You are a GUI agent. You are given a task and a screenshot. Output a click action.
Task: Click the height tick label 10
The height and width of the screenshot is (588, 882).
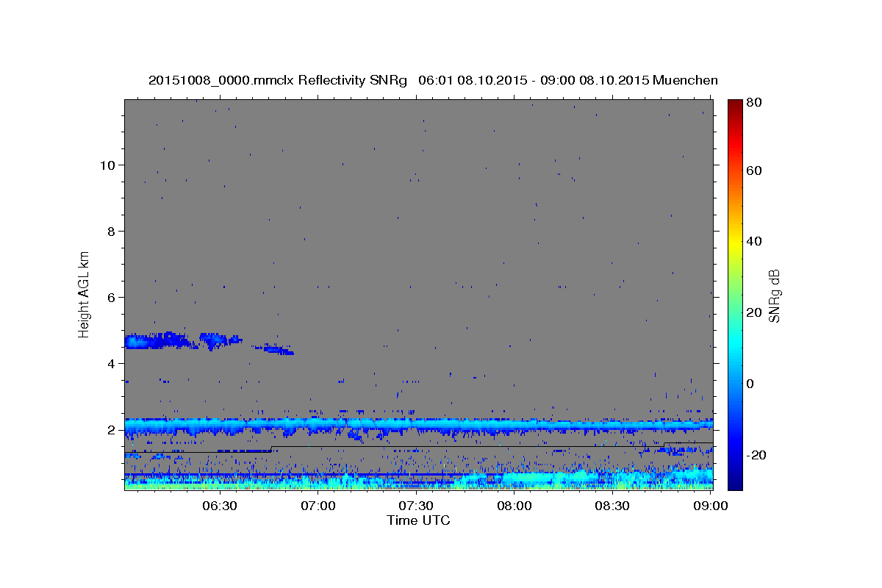click(x=107, y=165)
